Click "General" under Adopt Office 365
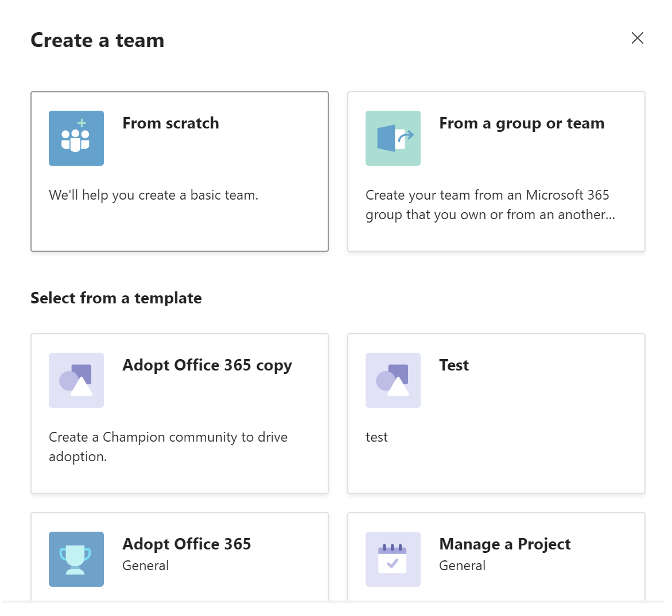 (x=145, y=566)
